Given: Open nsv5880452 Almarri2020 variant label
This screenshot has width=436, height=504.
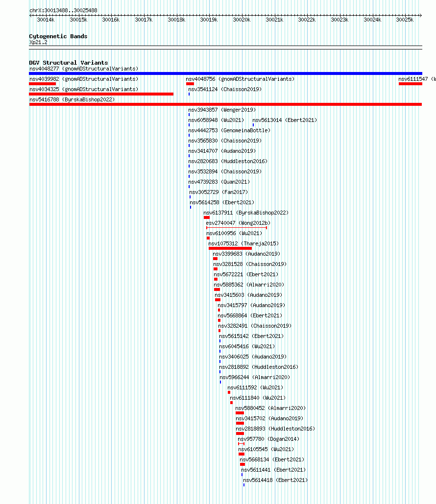Looking at the screenshot, I should [270, 408].
